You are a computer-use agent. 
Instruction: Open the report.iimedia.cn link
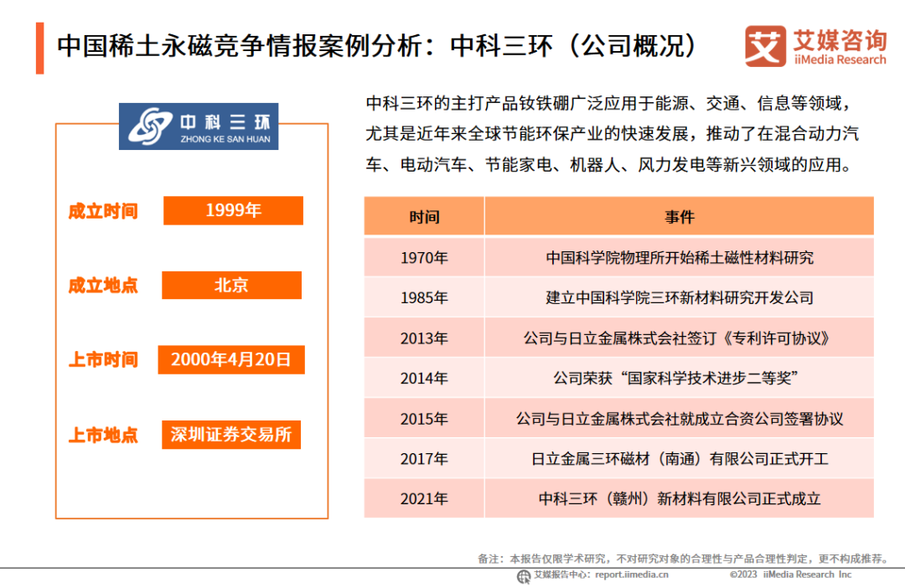click(x=632, y=575)
